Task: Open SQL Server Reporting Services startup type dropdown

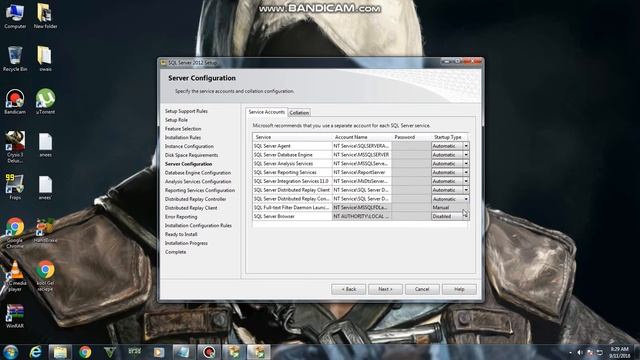Action: point(466,172)
